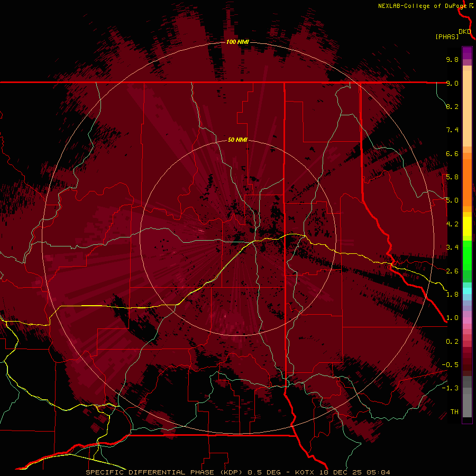The height and width of the screenshot is (476, 476).
Task: Click the TH legend label
Action: point(454,412)
